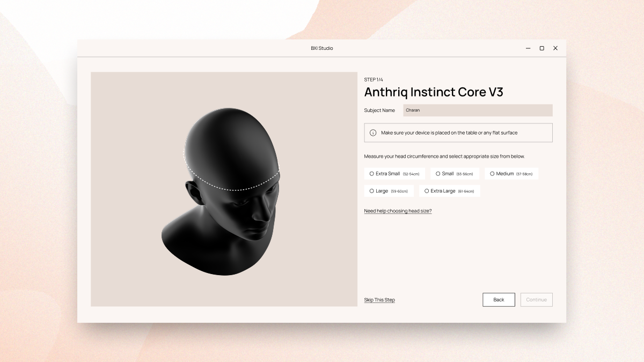The height and width of the screenshot is (362, 644).
Task: Maximize the BXI Studio window
Action: click(x=541, y=48)
